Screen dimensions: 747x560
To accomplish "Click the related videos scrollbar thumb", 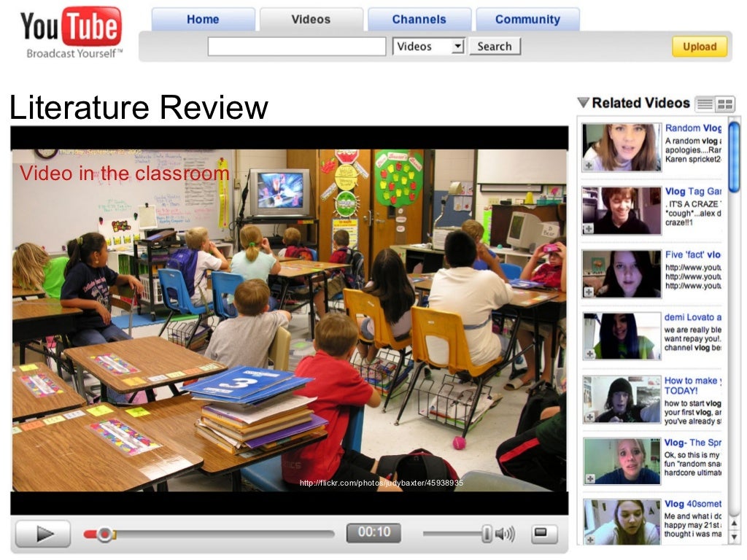I will click(734, 157).
